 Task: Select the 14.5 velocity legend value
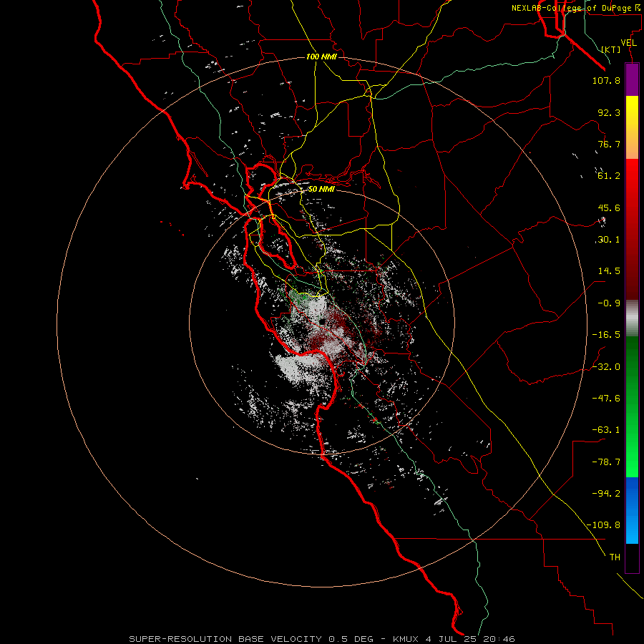point(609,271)
